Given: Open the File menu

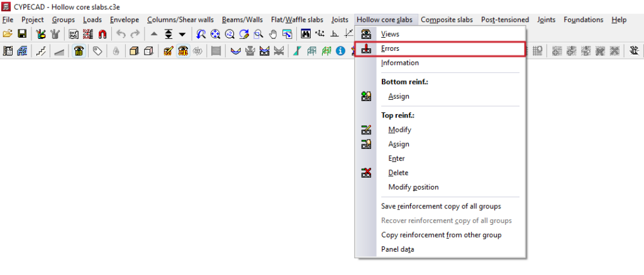Looking at the screenshot, I should pos(8,19).
